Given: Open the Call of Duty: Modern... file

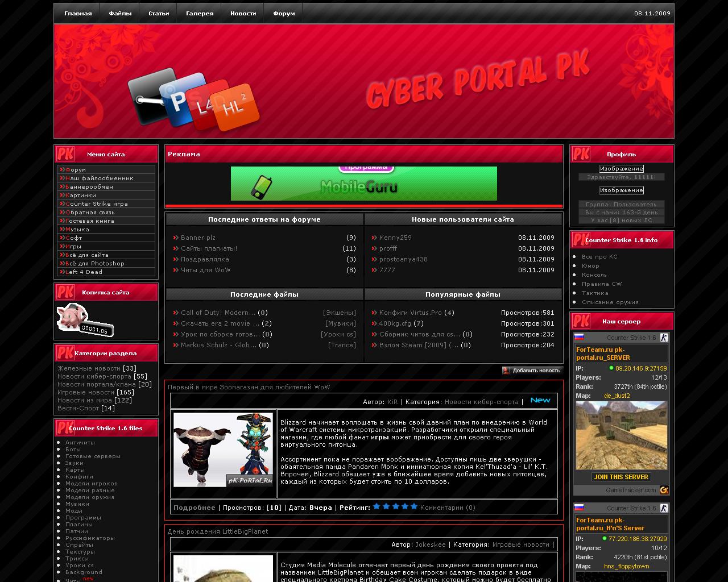Looking at the screenshot, I should point(218,313).
